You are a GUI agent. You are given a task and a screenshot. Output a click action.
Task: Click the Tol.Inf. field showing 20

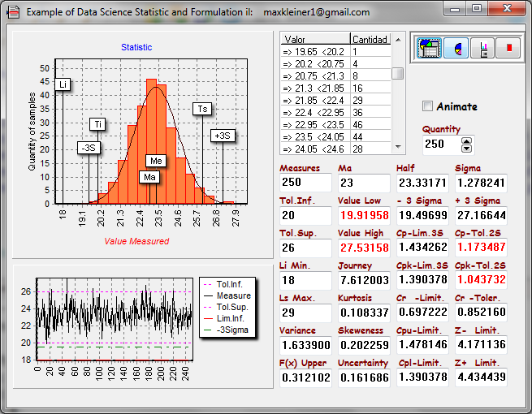click(x=305, y=215)
